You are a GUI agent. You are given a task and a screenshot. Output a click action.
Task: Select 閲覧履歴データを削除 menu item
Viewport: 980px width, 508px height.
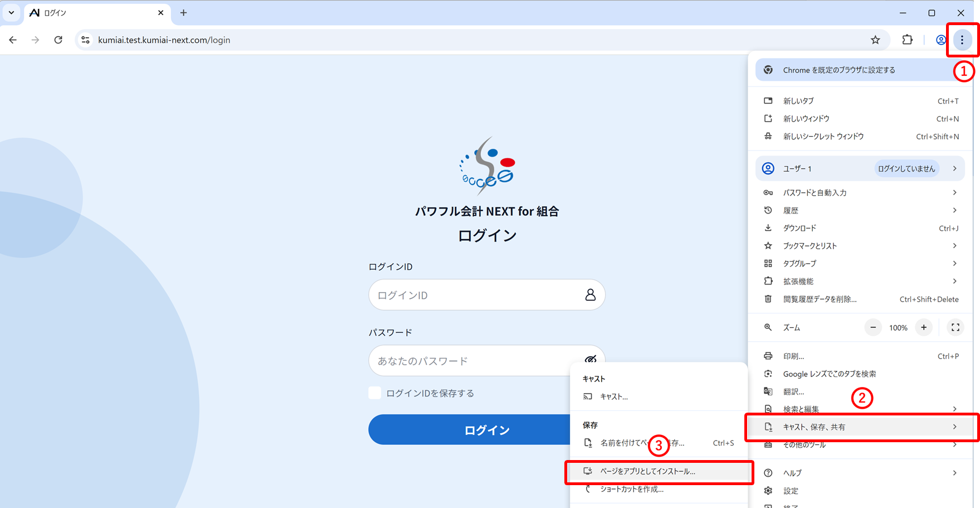point(861,299)
